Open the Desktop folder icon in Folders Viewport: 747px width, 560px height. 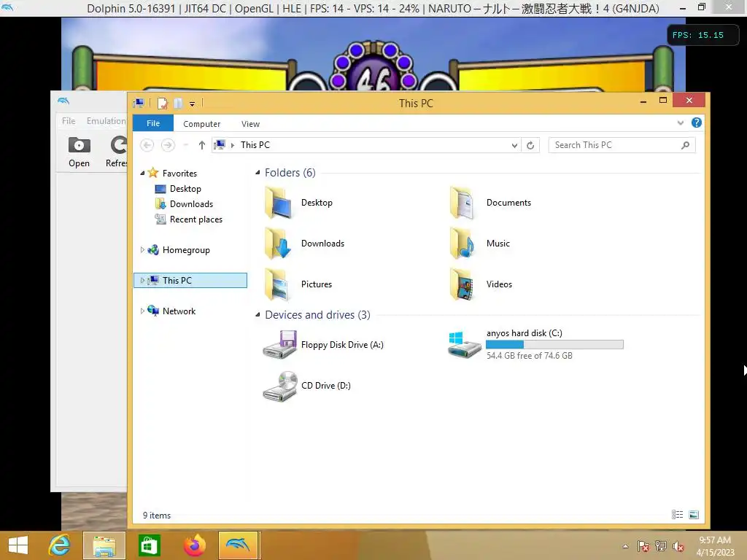[278, 203]
